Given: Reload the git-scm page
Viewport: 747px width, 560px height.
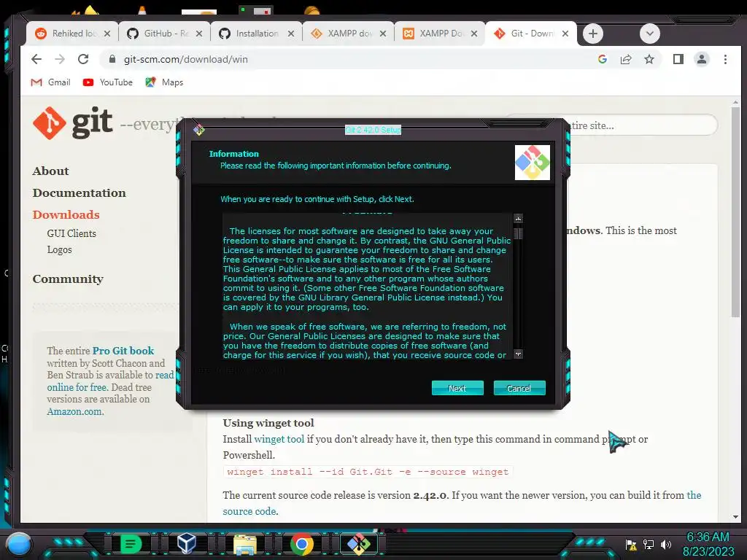Looking at the screenshot, I should point(83,59).
